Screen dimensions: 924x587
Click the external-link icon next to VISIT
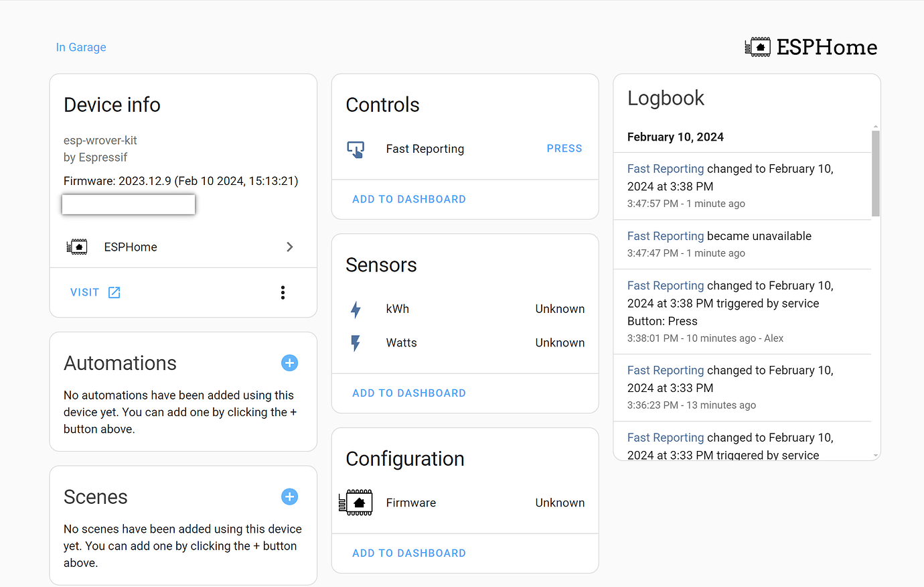(113, 292)
